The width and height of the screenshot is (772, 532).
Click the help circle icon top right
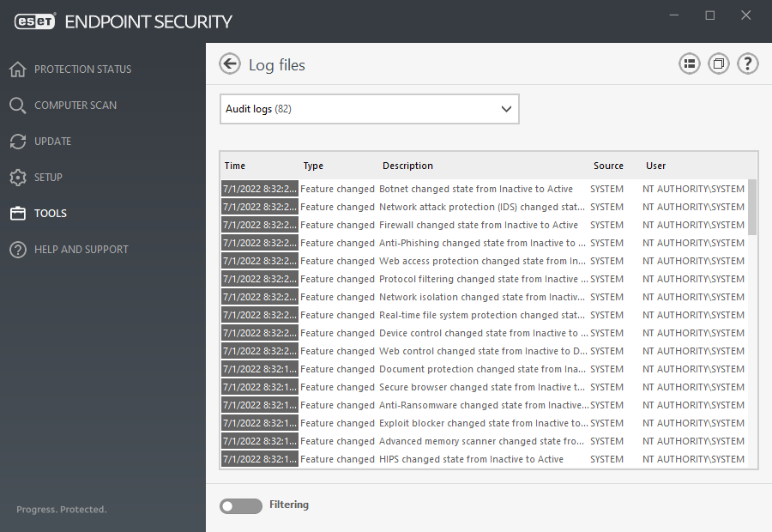[x=747, y=63]
